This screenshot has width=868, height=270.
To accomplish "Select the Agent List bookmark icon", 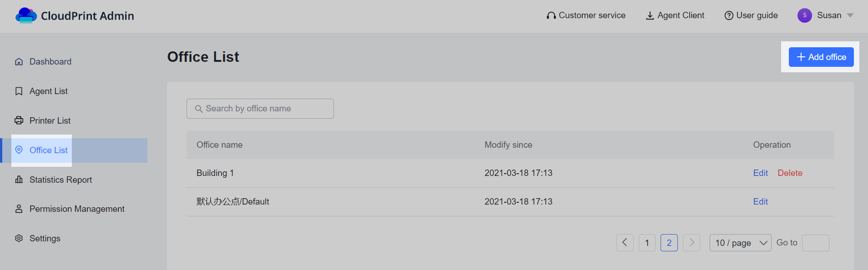I will tap(19, 91).
